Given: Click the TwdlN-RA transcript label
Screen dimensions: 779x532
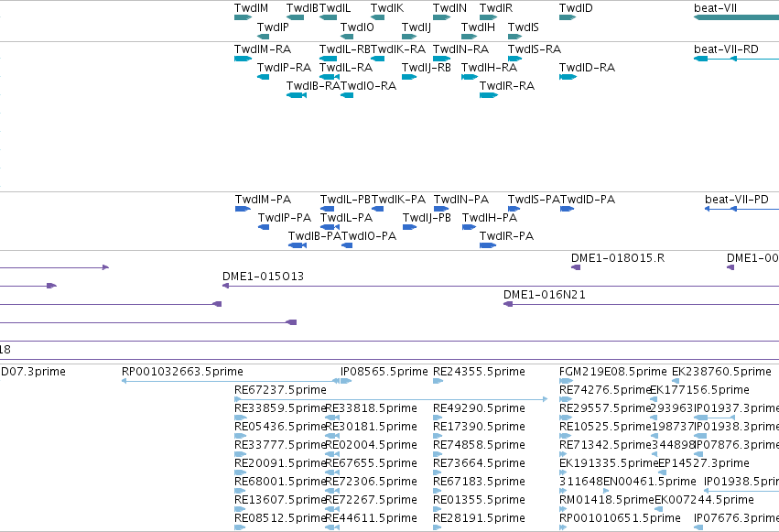Looking at the screenshot, I should (x=460, y=49).
